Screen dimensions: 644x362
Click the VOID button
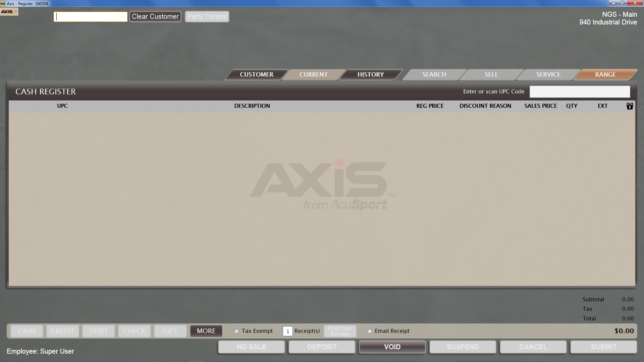tap(392, 347)
